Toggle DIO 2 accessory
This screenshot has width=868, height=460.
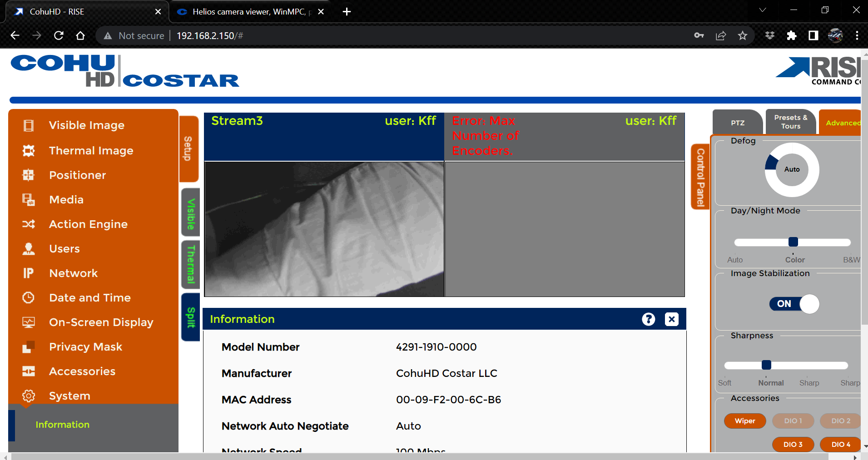pyautogui.click(x=841, y=421)
